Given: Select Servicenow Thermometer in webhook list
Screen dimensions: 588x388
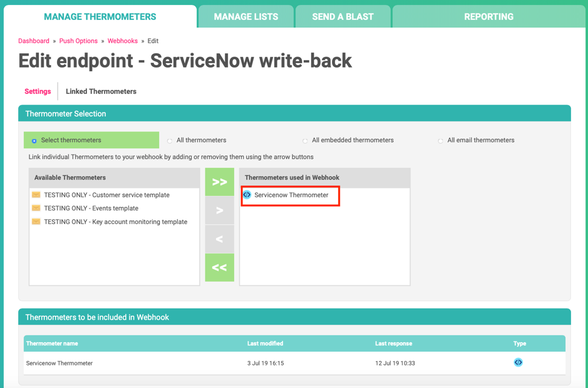Looking at the screenshot, I should pyautogui.click(x=291, y=195).
